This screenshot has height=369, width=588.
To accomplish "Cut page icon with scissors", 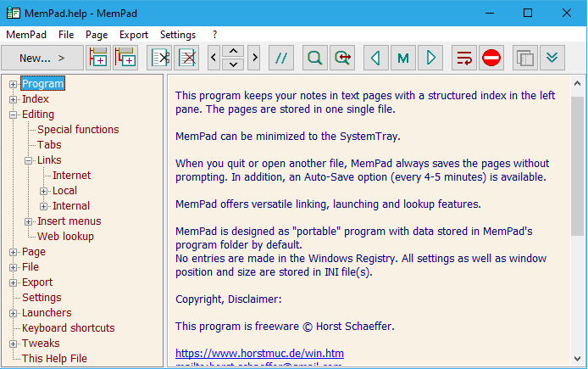I will (x=160, y=58).
